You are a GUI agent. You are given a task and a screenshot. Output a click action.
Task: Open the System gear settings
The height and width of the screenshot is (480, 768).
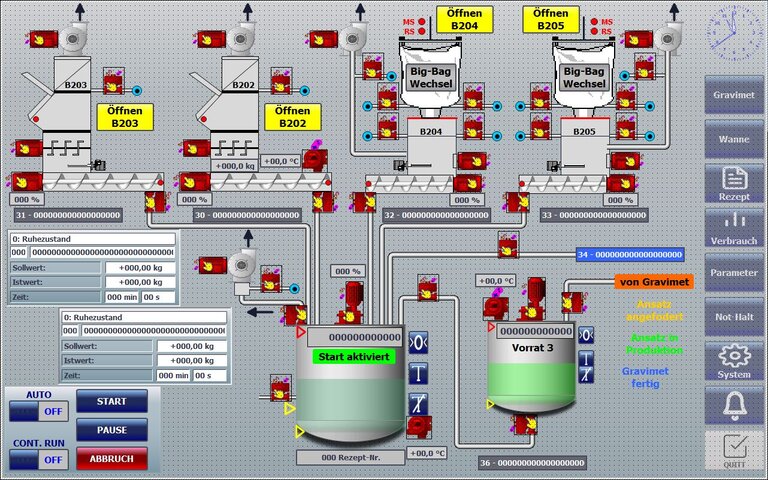coord(734,361)
